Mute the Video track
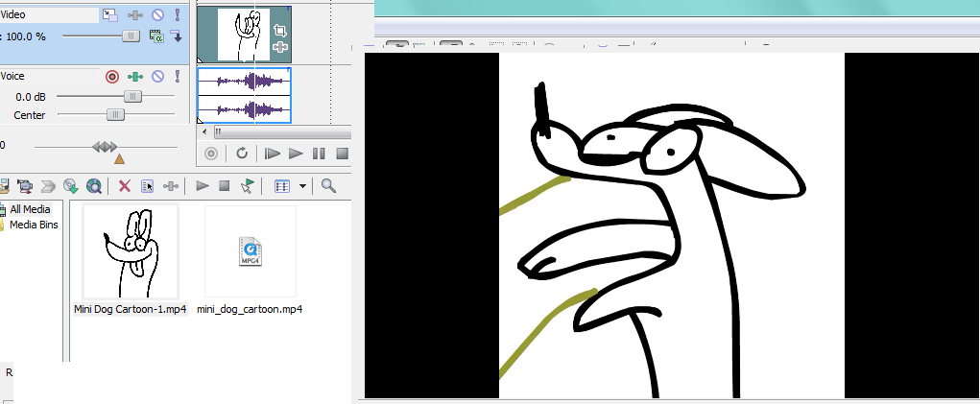Image resolution: width=980 pixels, height=404 pixels. click(158, 15)
